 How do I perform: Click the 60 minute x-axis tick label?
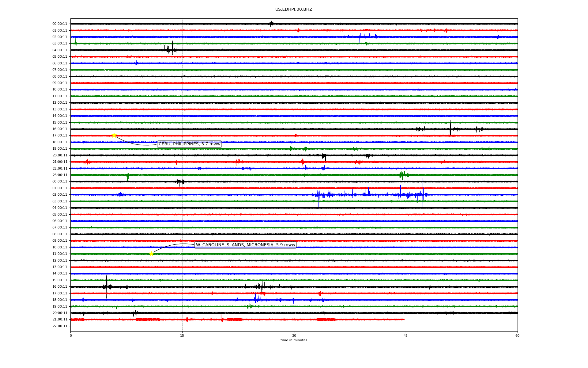coord(517,335)
